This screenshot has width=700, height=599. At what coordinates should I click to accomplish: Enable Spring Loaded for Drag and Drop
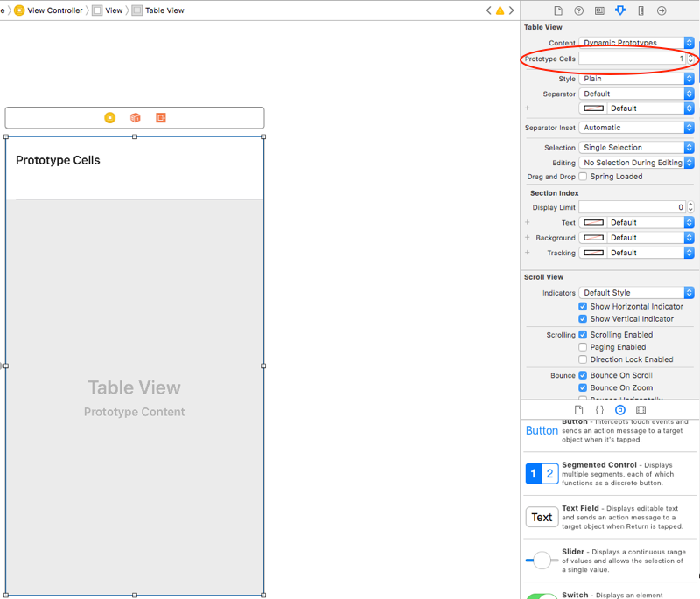(583, 176)
